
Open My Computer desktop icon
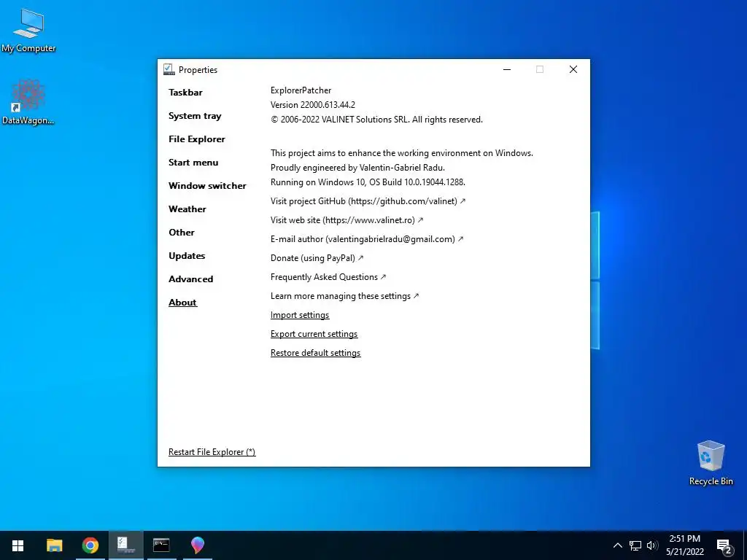[28, 31]
